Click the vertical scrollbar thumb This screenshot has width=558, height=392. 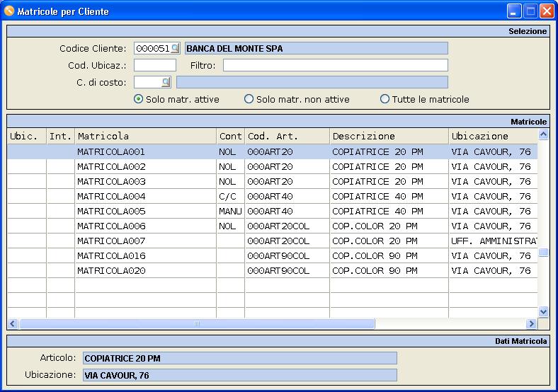(x=543, y=252)
